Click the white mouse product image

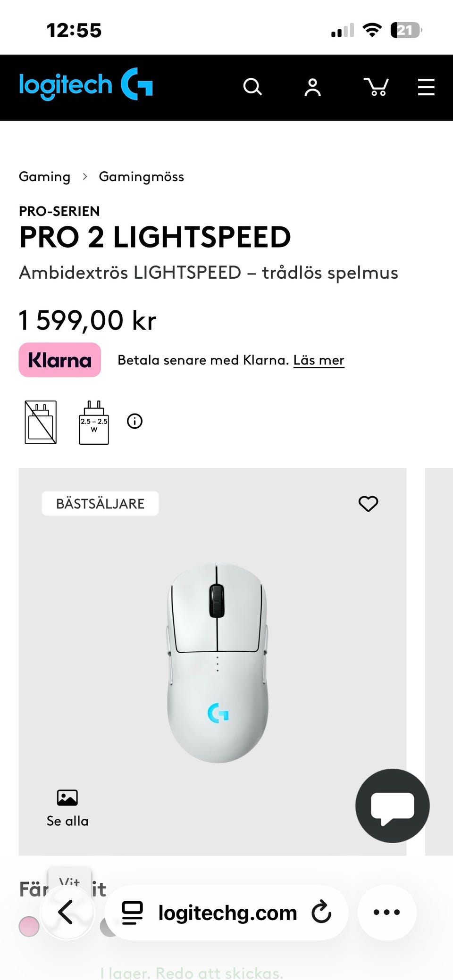[x=217, y=662]
